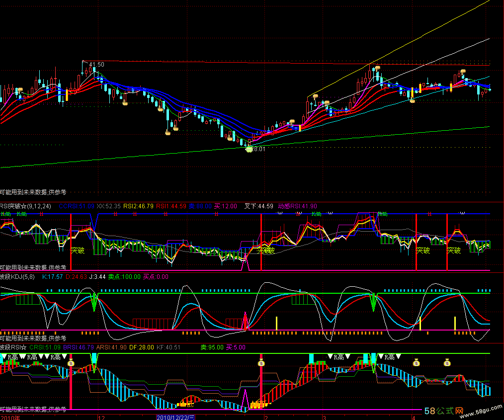Click the K:17.57 reading
Viewport: 504px width, 420px height.
coord(52,277)
